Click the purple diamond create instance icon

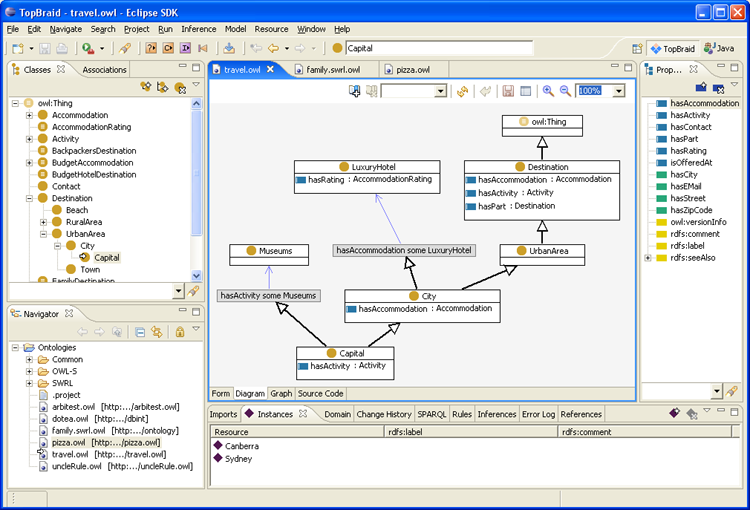point(674,412)
